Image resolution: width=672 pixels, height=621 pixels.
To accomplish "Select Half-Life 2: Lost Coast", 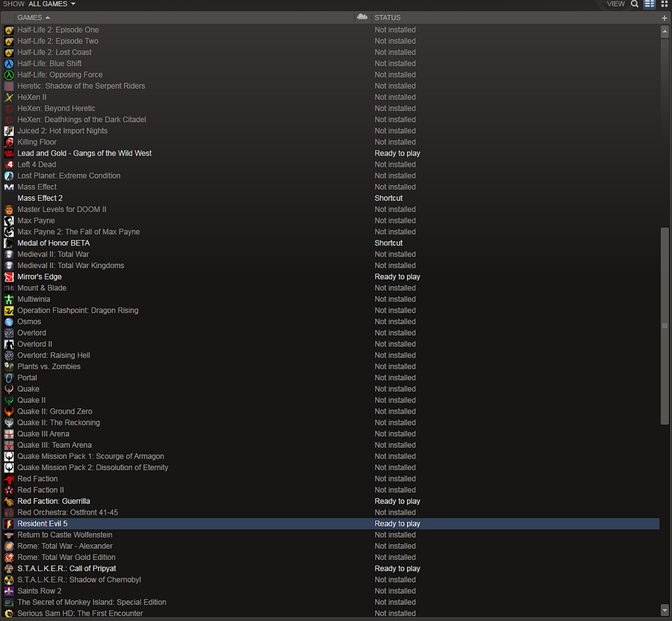I will (54, 53).
